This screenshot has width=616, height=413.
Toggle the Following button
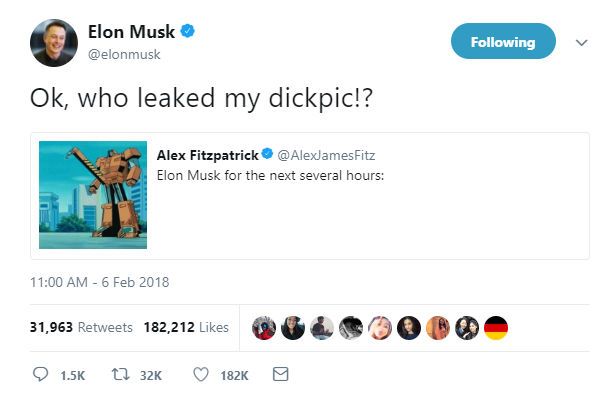tap(502, 42)
